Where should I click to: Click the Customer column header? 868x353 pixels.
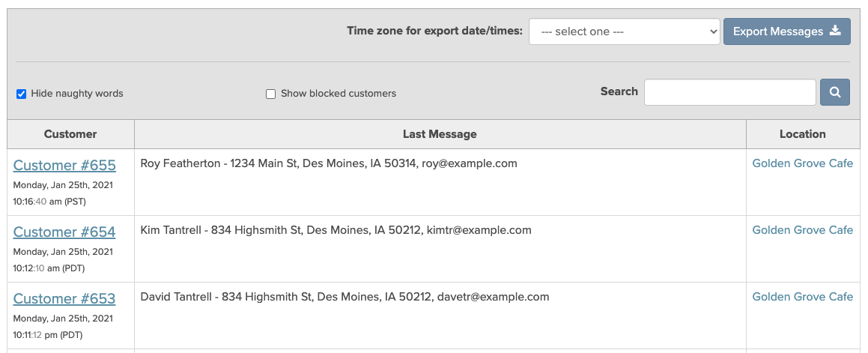[x=70, y=134]
